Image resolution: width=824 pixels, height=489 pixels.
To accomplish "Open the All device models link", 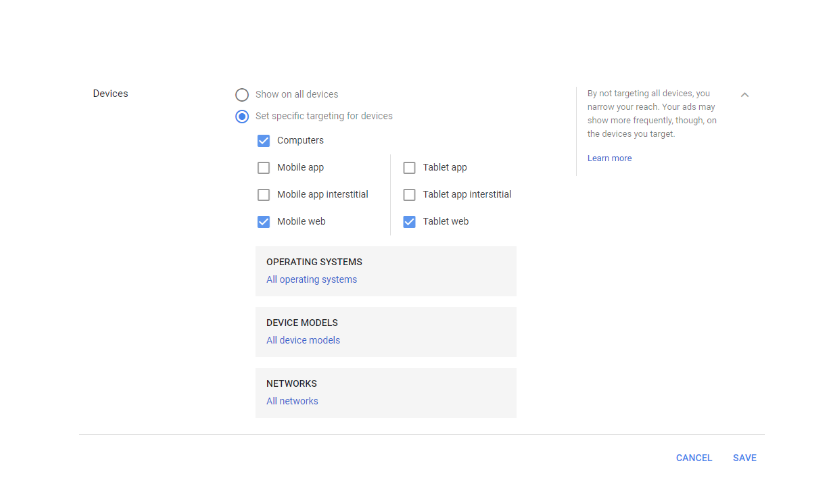I will [x=303, y=340].
